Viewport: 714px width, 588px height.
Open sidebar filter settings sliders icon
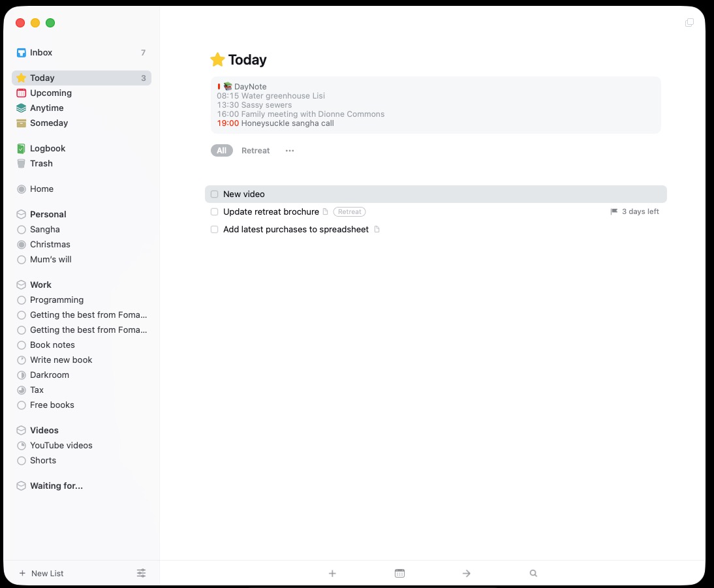click(142, 573)
